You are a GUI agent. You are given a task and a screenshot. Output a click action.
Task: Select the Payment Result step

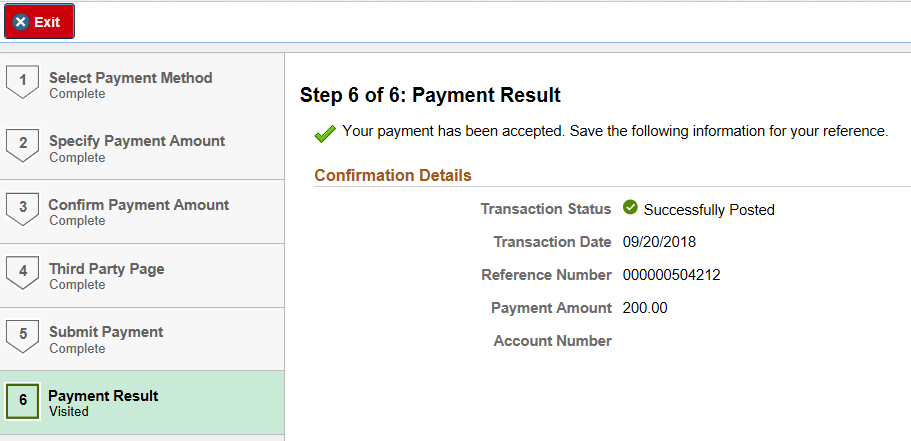click(x=103, y=396)
